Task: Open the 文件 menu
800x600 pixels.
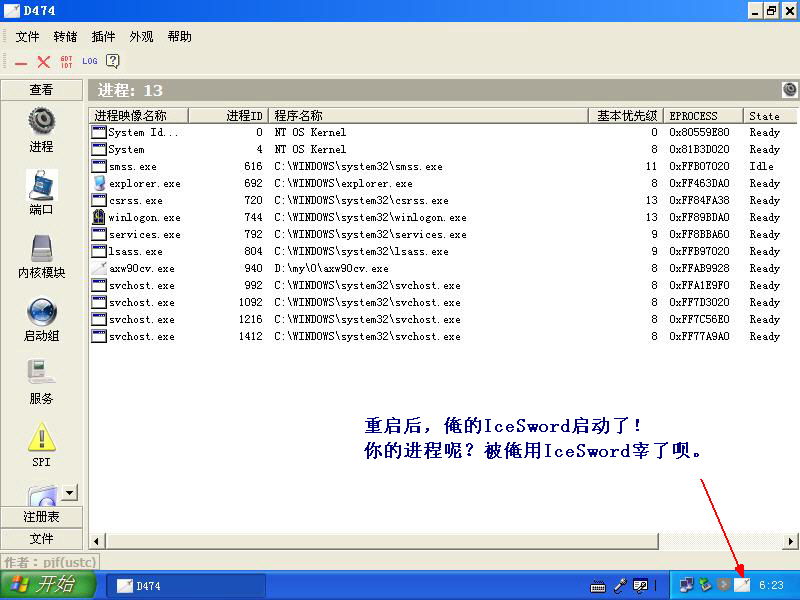Action: tap(28, 37)
